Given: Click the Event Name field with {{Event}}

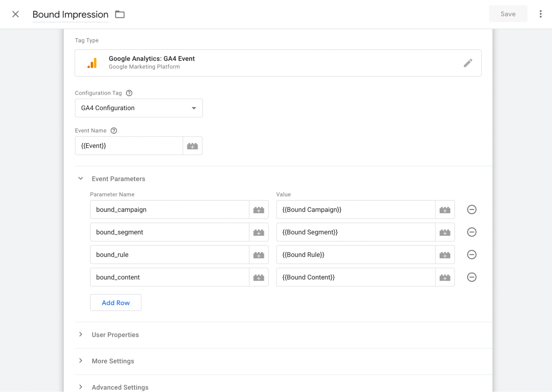Looking at the screenshot, I should pyautogui.click(x=129, y=146).
